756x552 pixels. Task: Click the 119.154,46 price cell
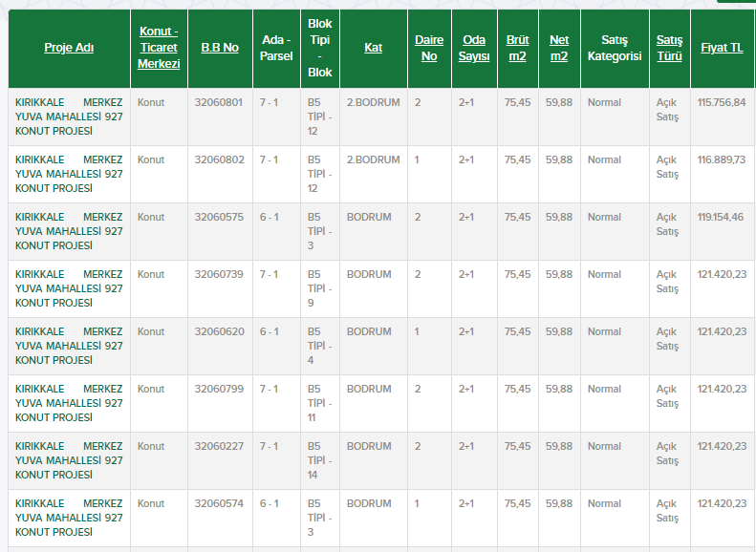(x=722, y=217)
